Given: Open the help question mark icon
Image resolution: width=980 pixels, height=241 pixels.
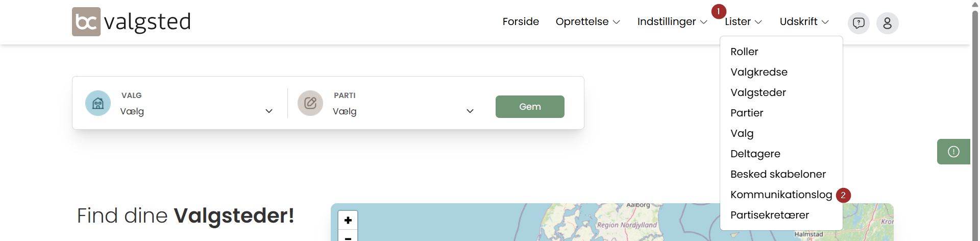Looking at the screenshot, I should click(x=859, y=23).
